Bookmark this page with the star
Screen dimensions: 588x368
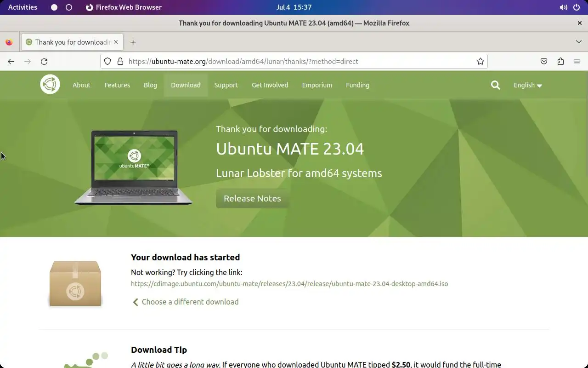(481, 61)
